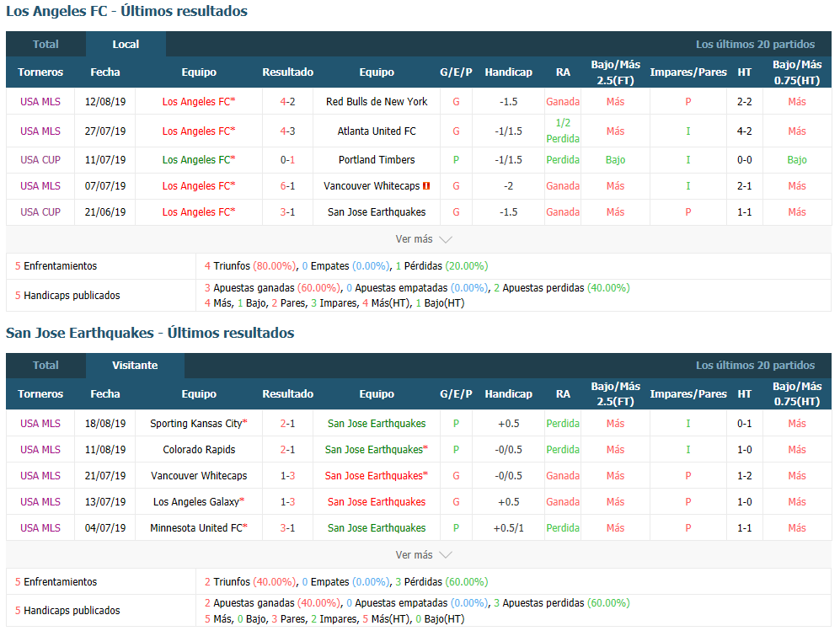Open Sporting Kansas City team link
840x631 pixels.
(x=196, y=423)
